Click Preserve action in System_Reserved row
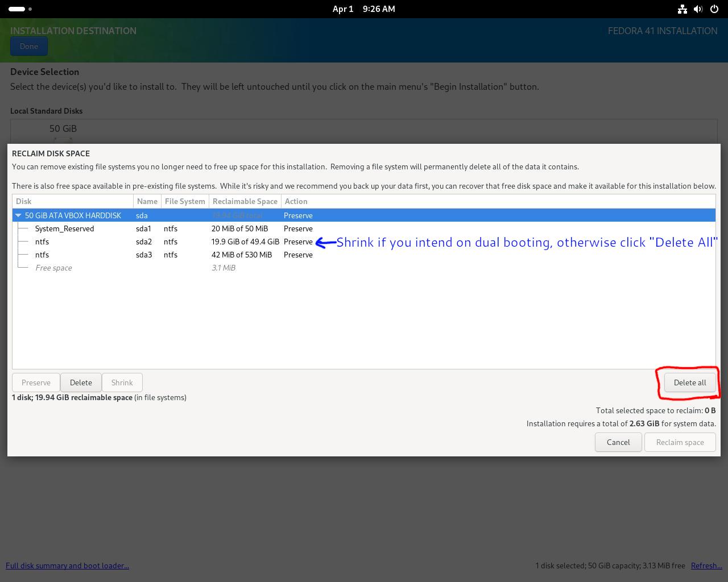The width and height of the screenshot is (728, 582). tap(298, 228)
